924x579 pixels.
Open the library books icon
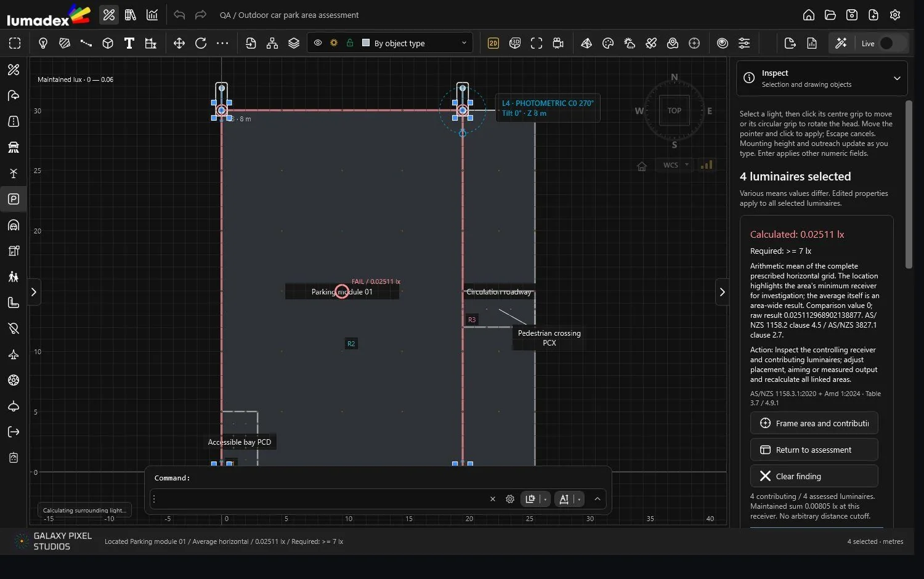(x=131, y=15)
